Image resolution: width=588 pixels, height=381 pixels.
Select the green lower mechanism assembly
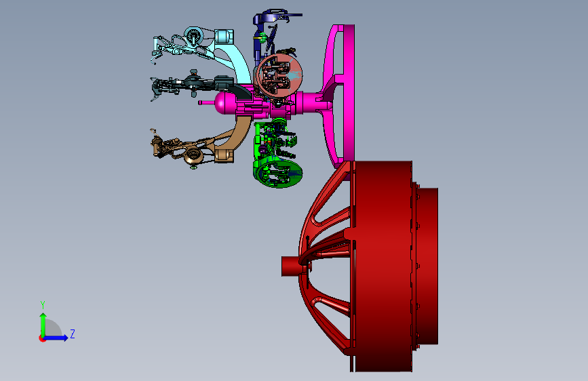coord(277,154)
